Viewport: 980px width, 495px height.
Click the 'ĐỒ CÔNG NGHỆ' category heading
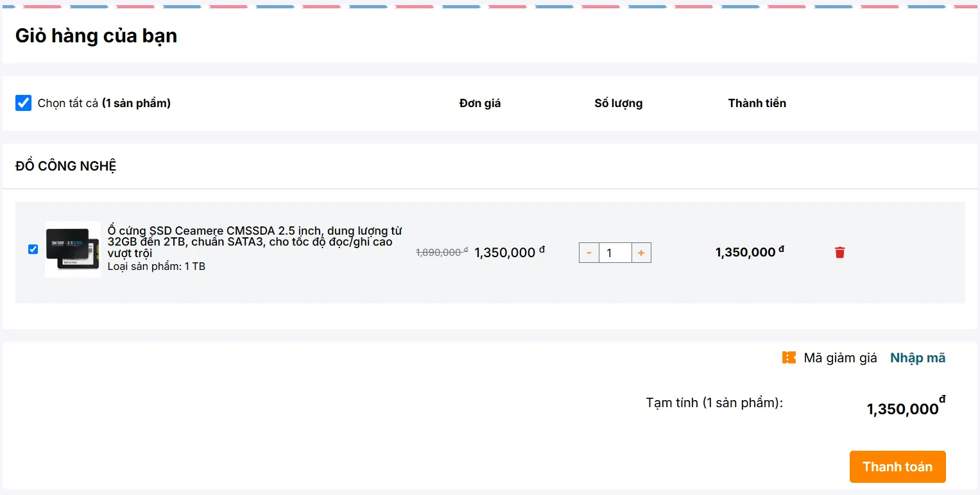(x=65, y=166)
